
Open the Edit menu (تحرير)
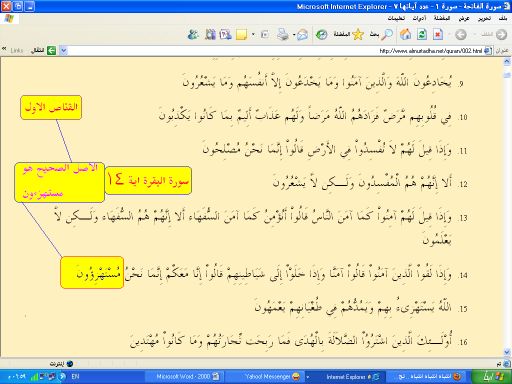(x=484, y=18)
